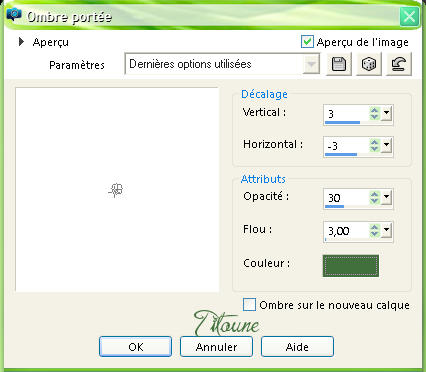Click the Annuler button
This screenshot has width=426, height=372.
click(216, 347)
